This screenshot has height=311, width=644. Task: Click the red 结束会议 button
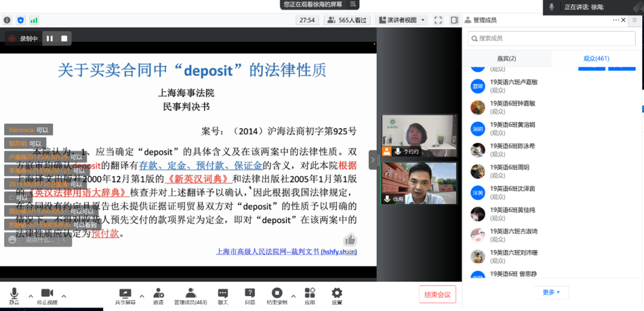pyautogui.click(x=437, y=294)
